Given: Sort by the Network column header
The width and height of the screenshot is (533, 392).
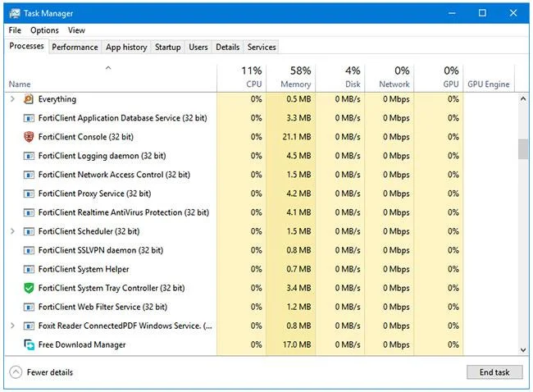Looking at the screenshot, I should click(x=389, y=78).
